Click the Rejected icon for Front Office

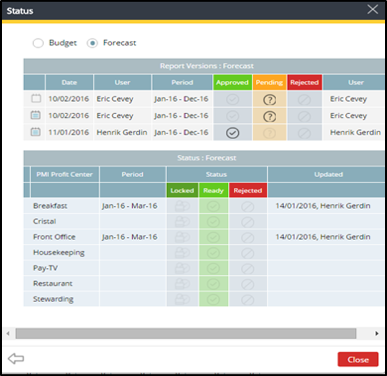(x=248, y=238)
